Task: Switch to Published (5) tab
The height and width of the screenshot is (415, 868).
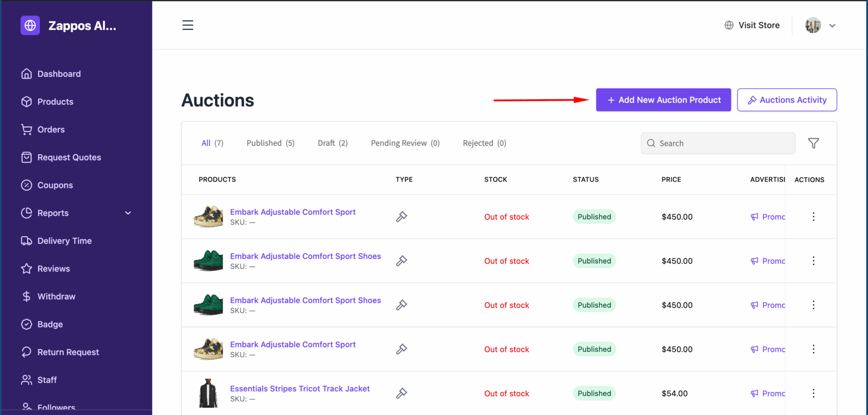Action: (270, 143)
